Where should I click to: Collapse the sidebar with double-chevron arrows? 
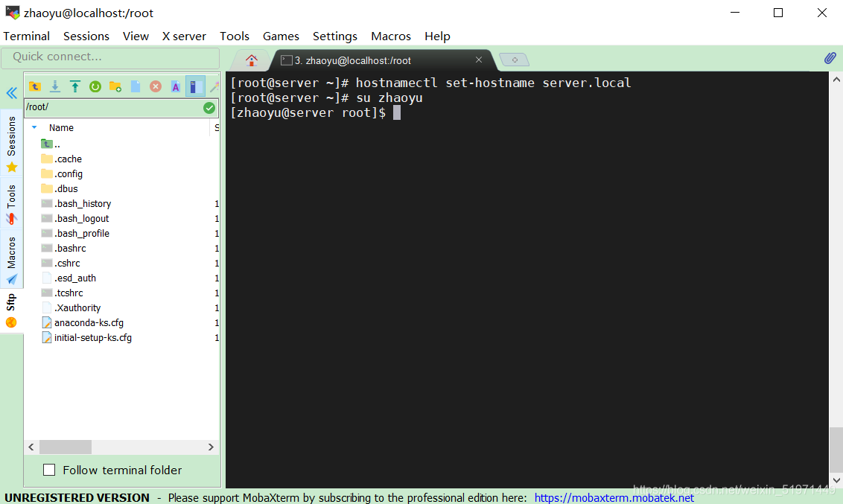pos(12,93)
